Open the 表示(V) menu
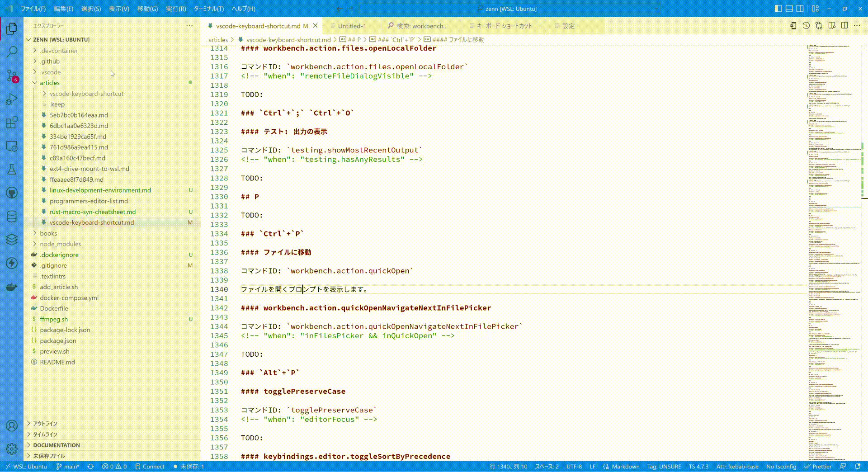The height and width of the screenshot is (472, 868). [x=119, y=9]
